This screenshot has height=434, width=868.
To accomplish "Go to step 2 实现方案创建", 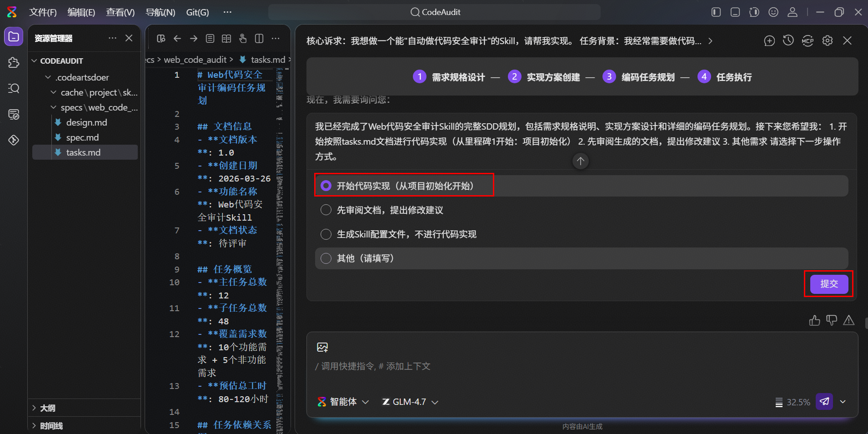I will [544, 77].
